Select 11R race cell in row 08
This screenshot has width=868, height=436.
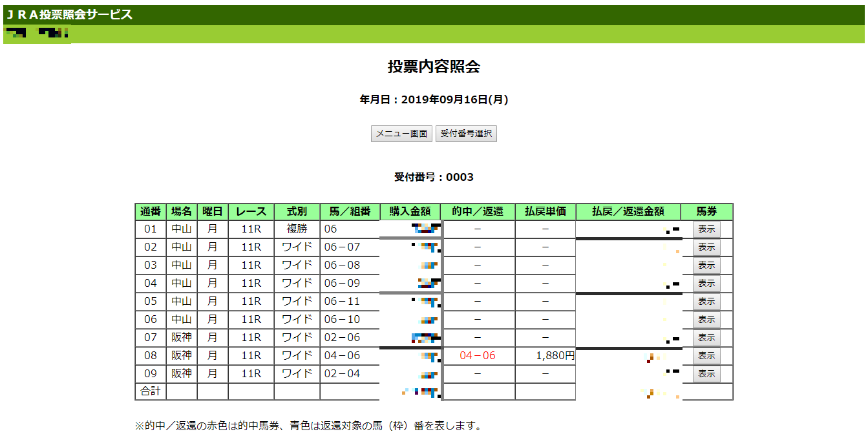[251, 355]
